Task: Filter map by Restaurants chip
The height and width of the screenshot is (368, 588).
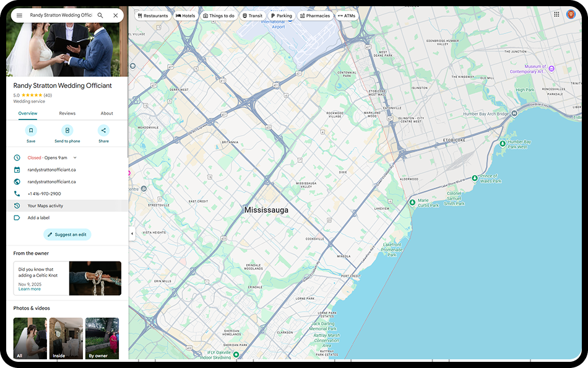Action: (x=153, y=15)
